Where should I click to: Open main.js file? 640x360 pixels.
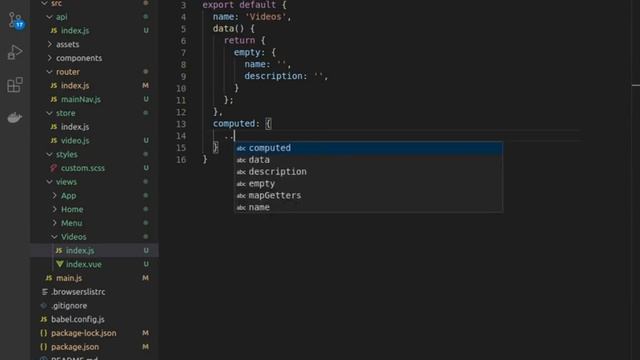click(x=69, y=278)
